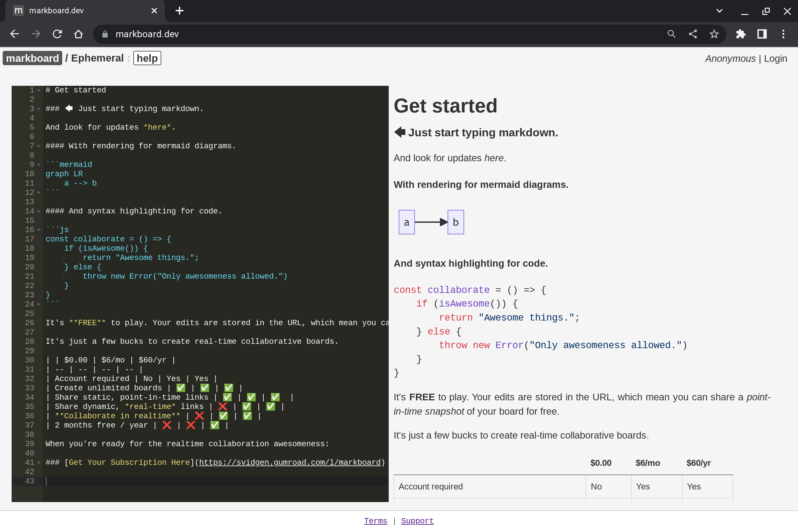This screenshot has width=798, height=532.
Task: Open the Support link in footer
Action: (417, 521)
